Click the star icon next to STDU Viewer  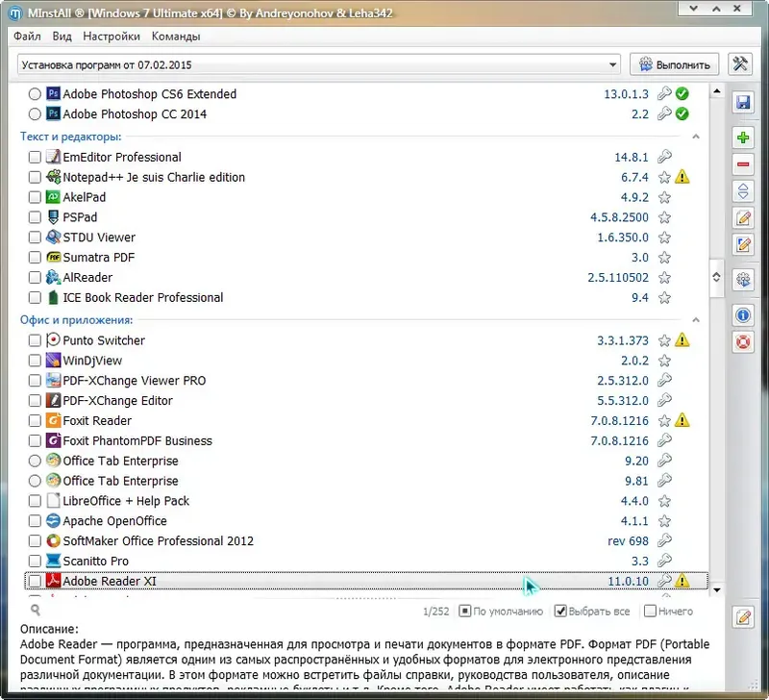pyautogui.click(x=664, y=237)
